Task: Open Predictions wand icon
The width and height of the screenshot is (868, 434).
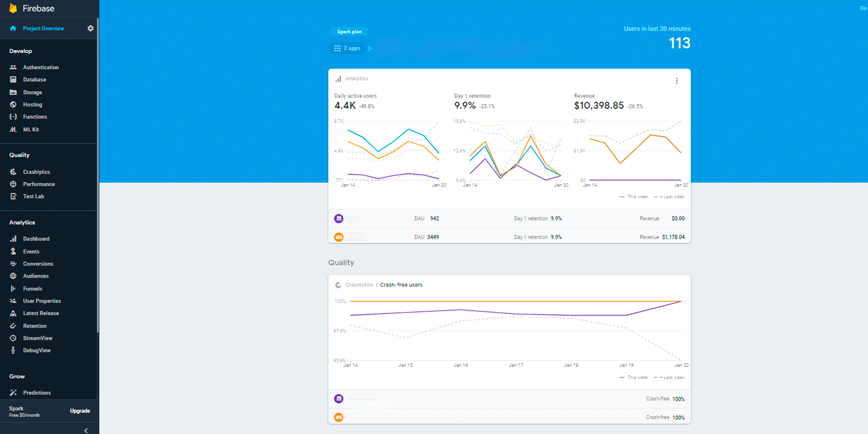Action: [x=13, y=393]
